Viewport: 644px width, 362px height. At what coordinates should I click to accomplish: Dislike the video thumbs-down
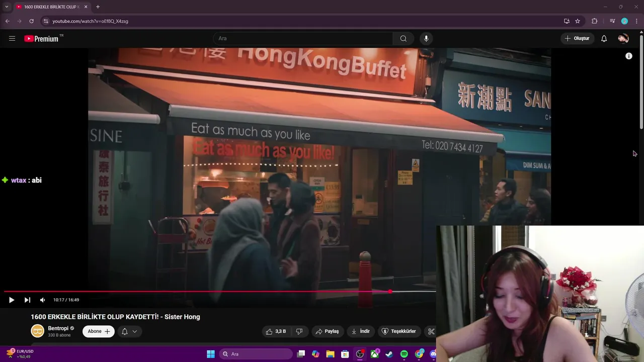(x=299, y=331)
